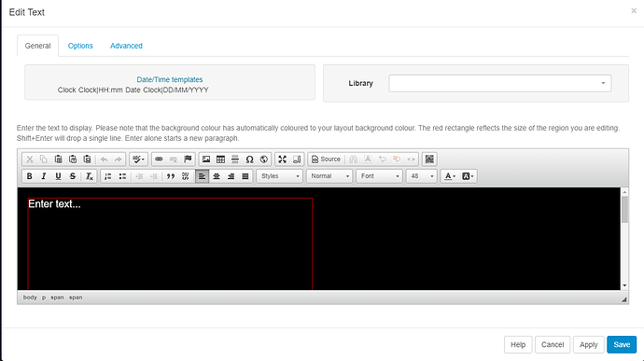Toggle bold formatting in the toolbar

coord(29,176)
